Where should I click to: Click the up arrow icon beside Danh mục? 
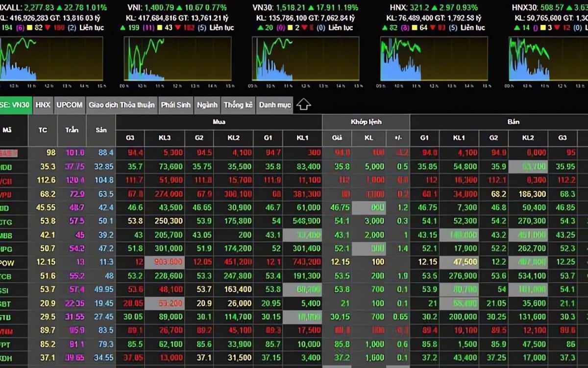(x=303, y=104)
